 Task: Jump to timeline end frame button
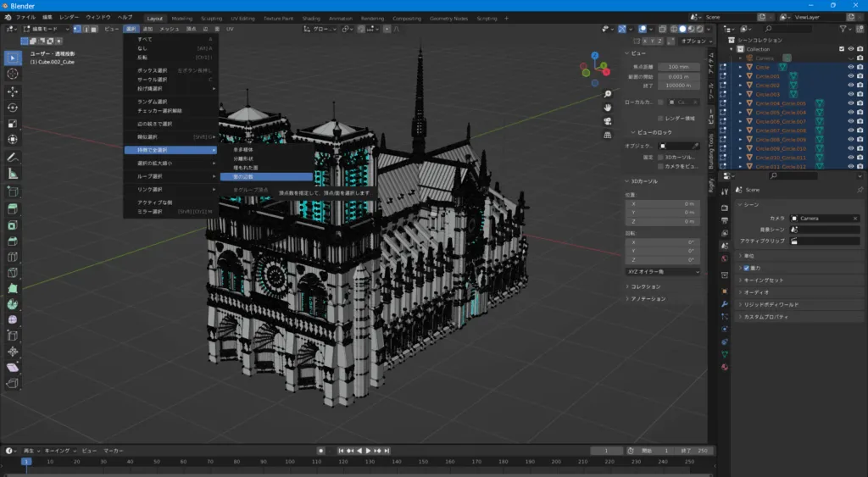[387, 451]
